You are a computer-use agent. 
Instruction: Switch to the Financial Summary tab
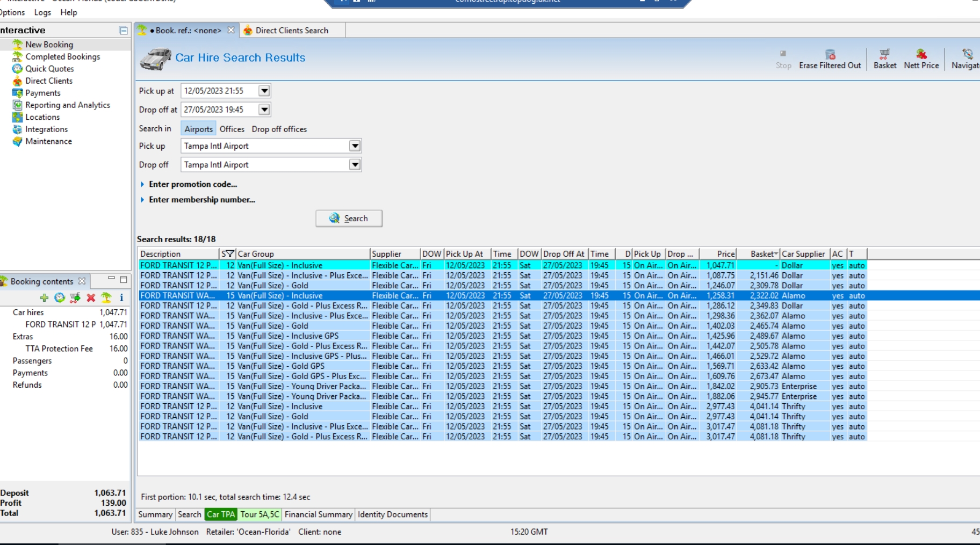318,514
